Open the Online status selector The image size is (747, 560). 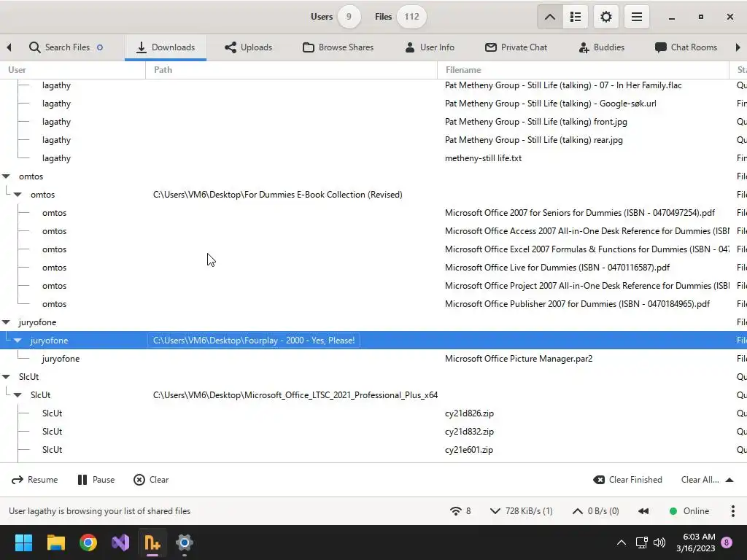(689, 511)
